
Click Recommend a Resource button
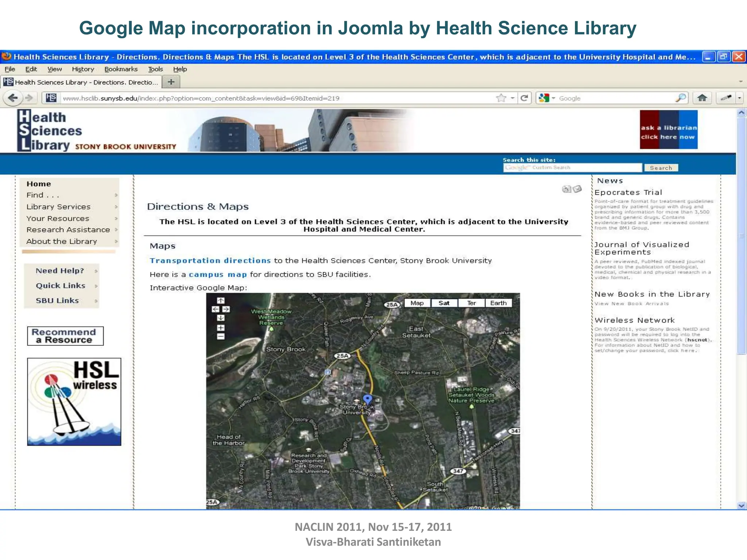[65, 336]
